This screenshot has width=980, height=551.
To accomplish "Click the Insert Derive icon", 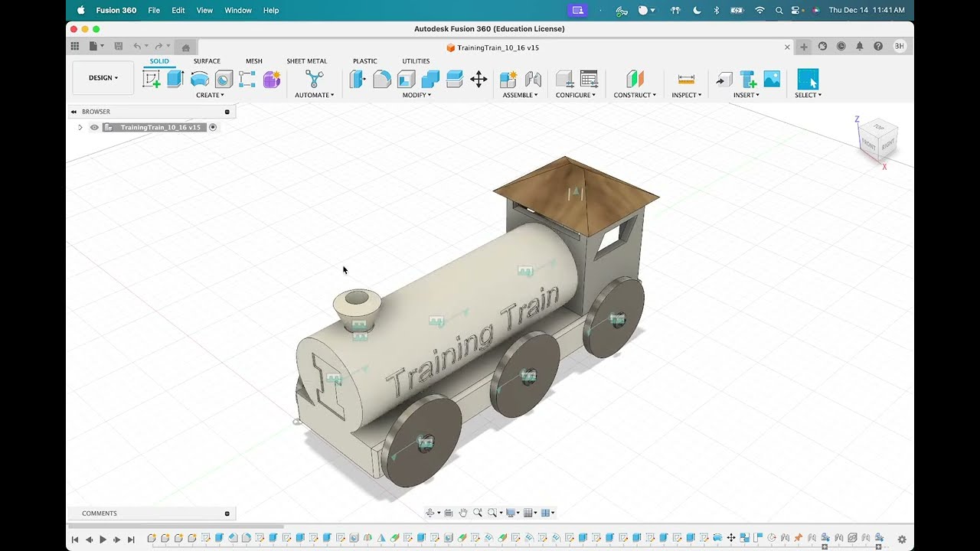I will [x=724, y=79].
